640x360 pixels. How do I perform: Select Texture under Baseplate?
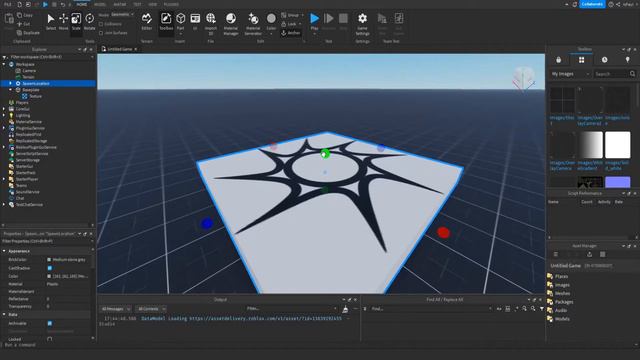point(35,96)
